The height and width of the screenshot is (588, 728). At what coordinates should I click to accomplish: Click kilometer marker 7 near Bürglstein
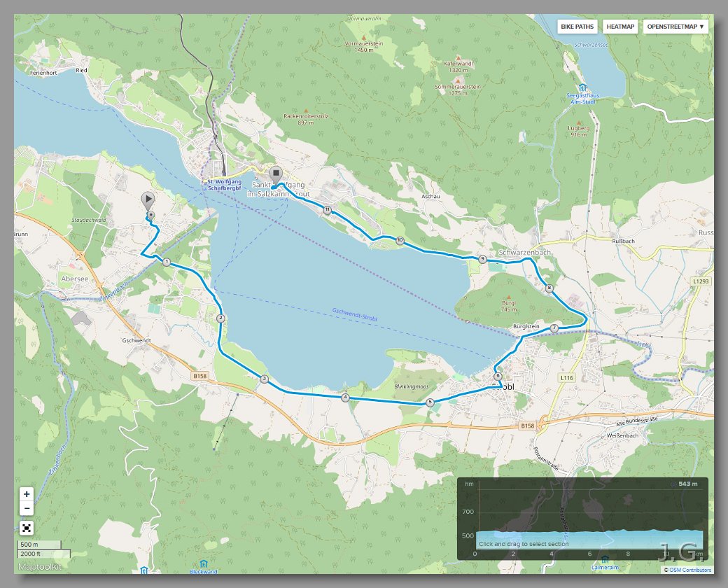554,328
